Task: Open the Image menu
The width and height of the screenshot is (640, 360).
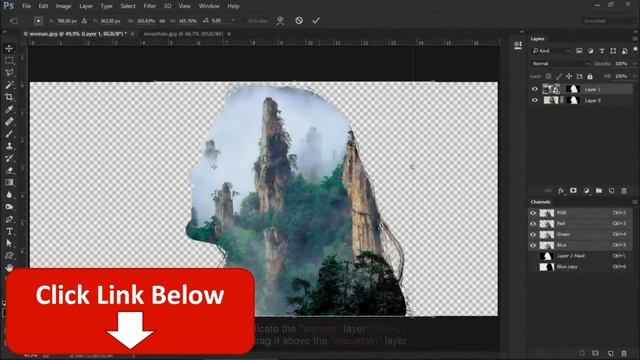Action: [x=63, y=6]
